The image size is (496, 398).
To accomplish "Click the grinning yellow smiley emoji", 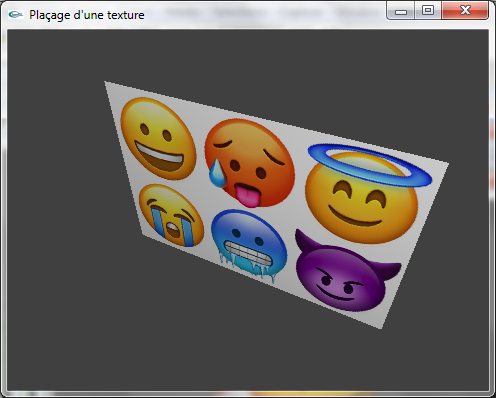I will tap(158, 138).
